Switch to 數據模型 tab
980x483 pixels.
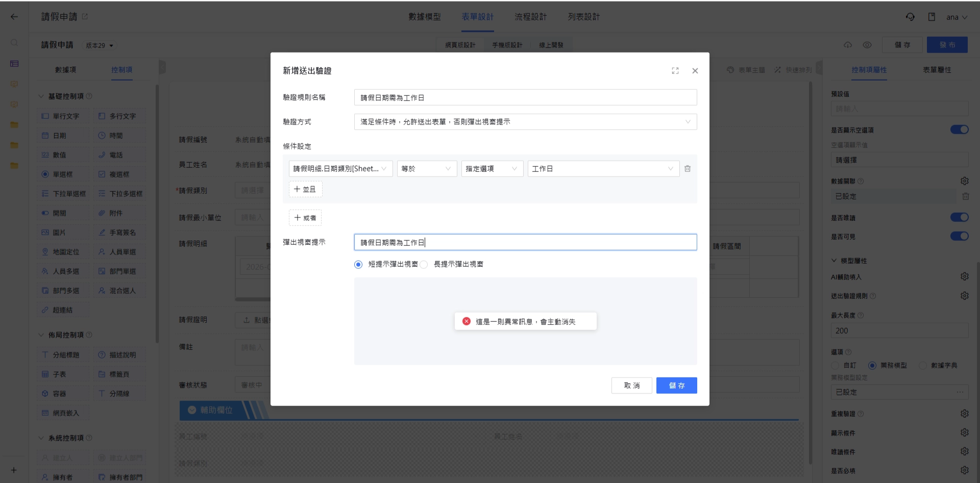click(x=425, y=17)
